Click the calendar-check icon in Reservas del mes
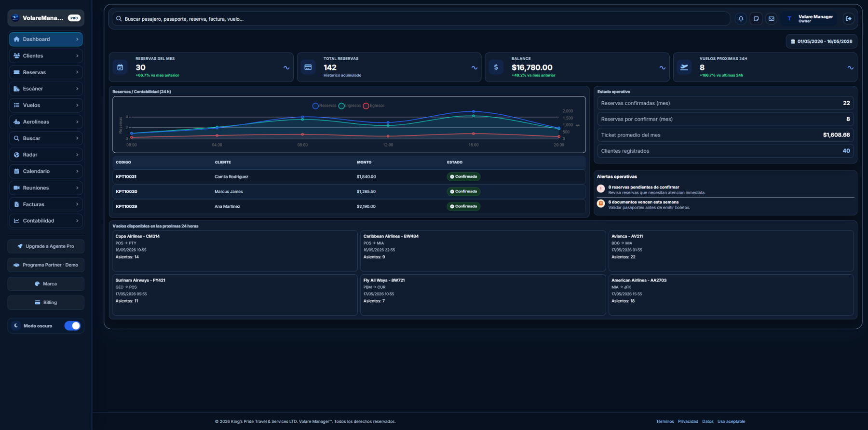The height and width of the screenshot is (430, 868). click(x=120, y=67)
